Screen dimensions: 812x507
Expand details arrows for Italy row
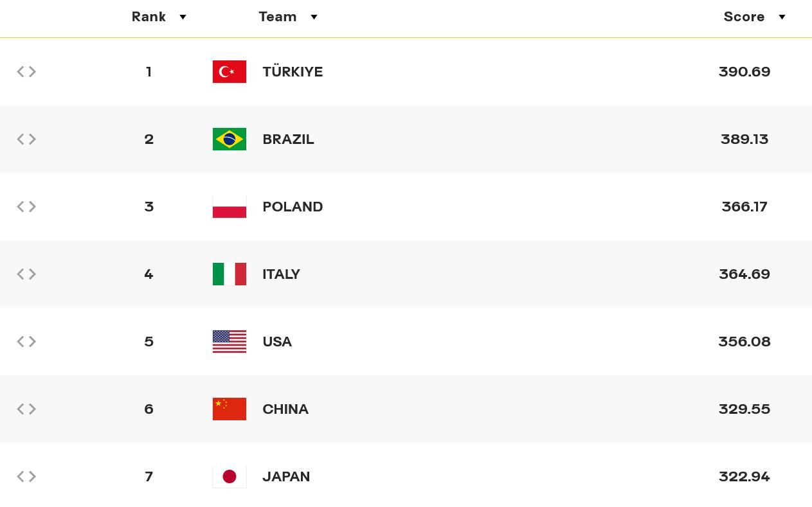click(x=26, y=274)
